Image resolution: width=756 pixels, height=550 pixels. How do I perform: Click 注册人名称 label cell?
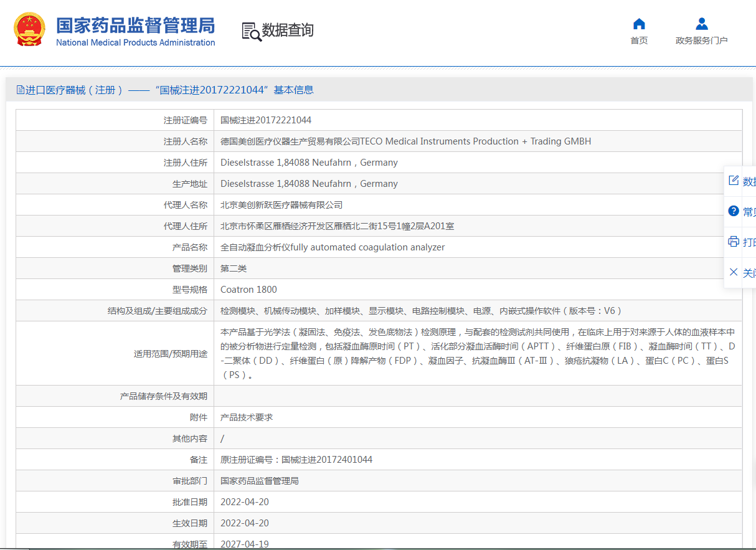tap(115, 141)
